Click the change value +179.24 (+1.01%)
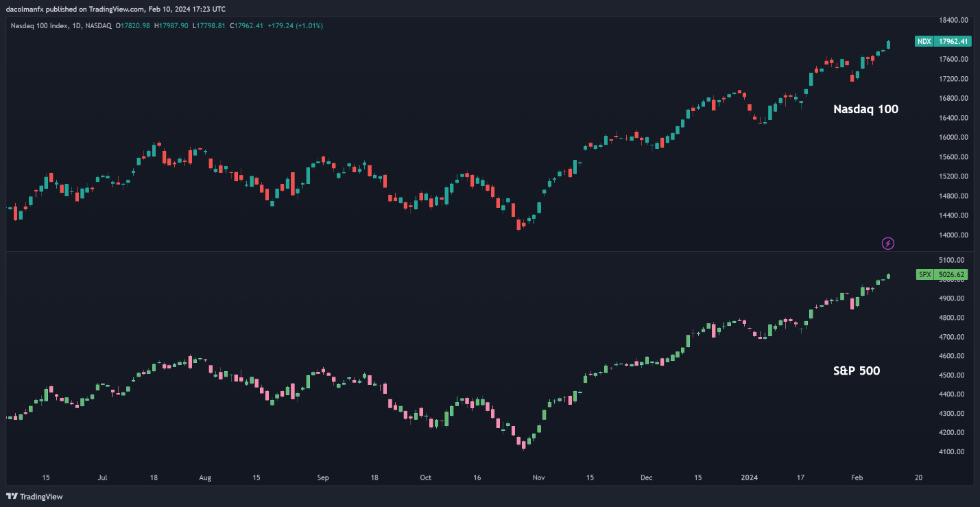The width and height of the screenshot is (980, 507). pyautogui.click(x=296, y=26)
